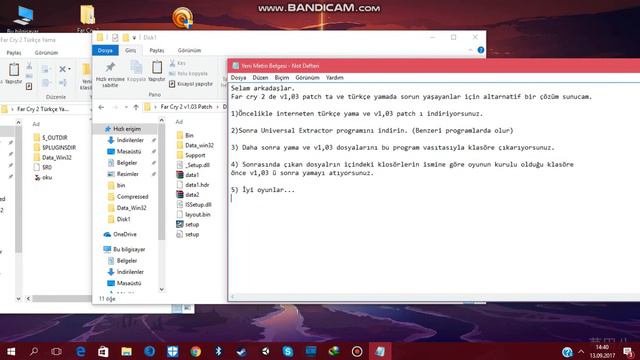Go back with the Disk1 back arrow
The image size is (640, 360).
(101, 107)
